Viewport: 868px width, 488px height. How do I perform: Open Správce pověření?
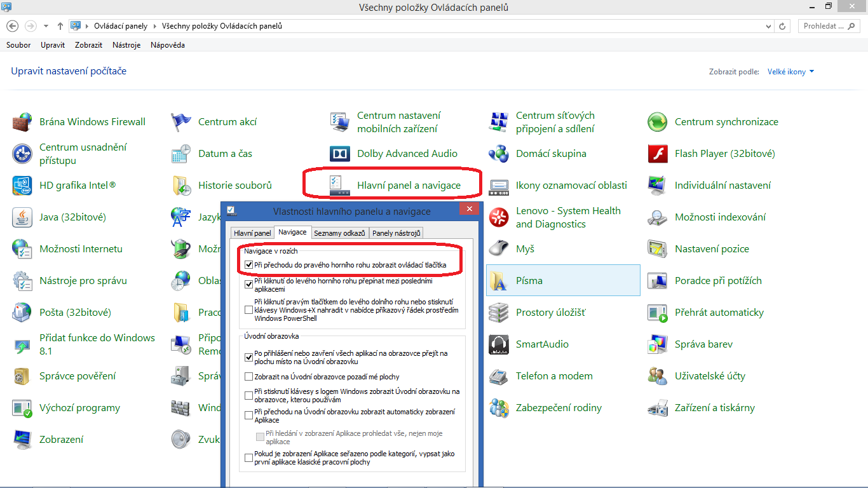[x=64, y=376]
